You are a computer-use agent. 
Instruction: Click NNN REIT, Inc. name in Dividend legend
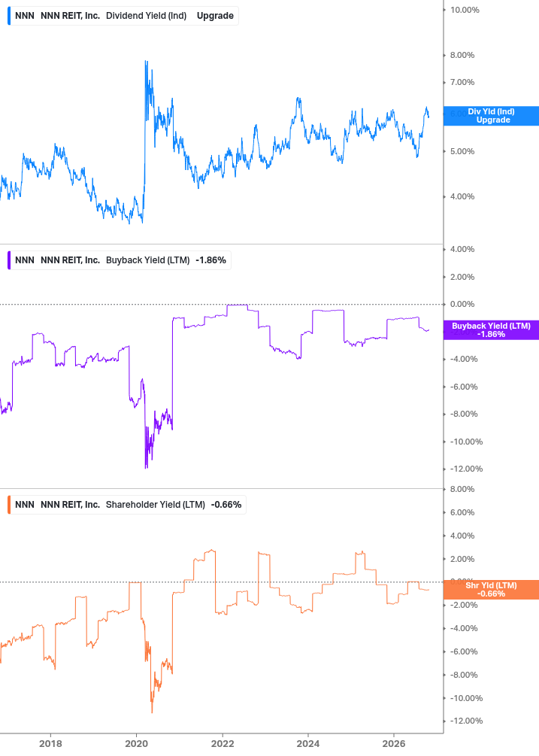coord(71,16)
